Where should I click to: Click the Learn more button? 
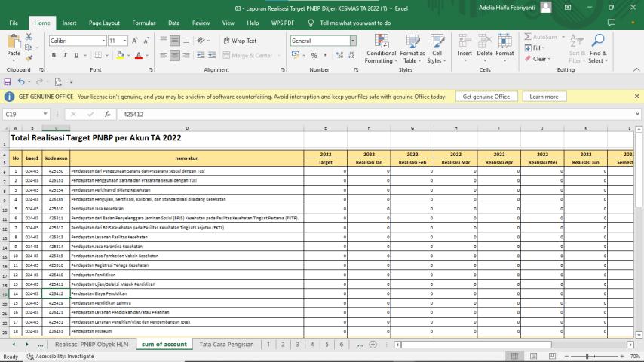pos(544,97)
